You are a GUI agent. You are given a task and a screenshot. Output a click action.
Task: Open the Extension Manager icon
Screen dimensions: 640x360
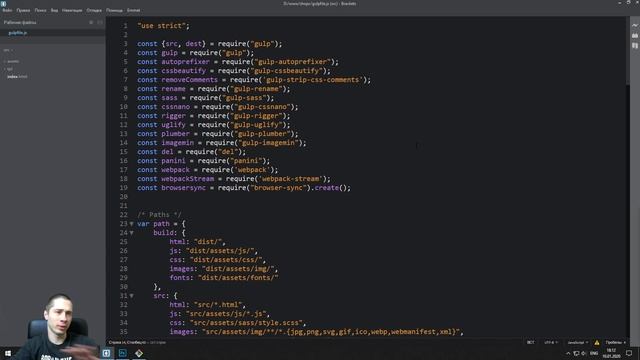pyautogui.click(x=635, y=36)
